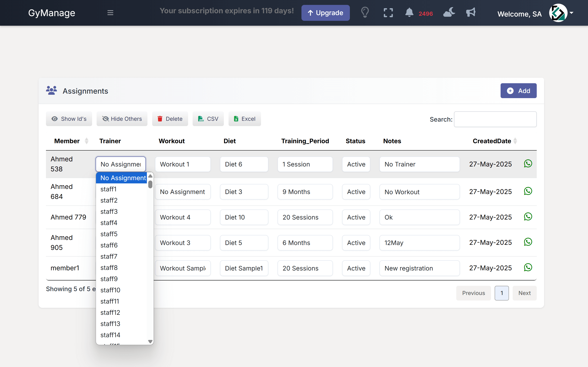The width and height of the screenshot is (588, 367).
Task: Click the user profile avatar
Action: [558, 13]
